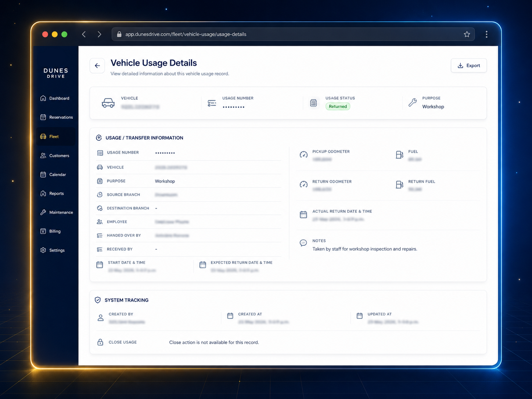Click the yellow Fleet car icon

[43, 136]
